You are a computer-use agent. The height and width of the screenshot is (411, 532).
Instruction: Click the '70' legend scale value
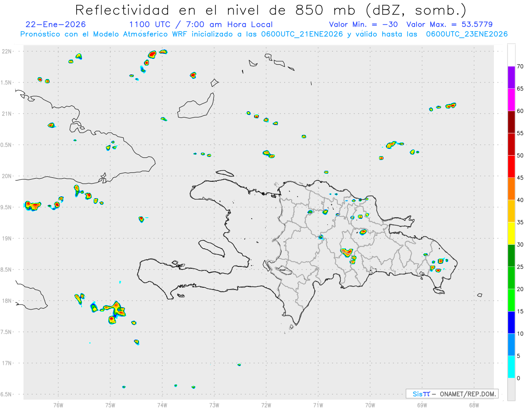(520, 67)
